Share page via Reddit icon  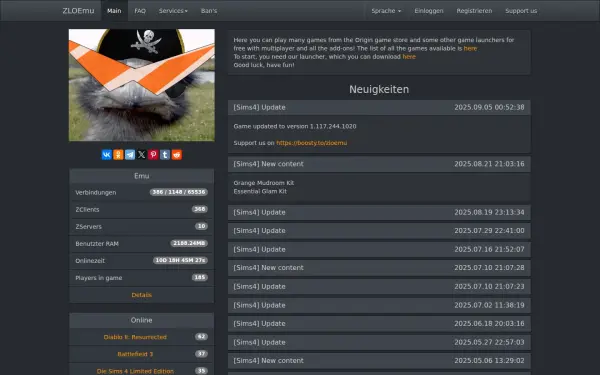click(176, 155)
